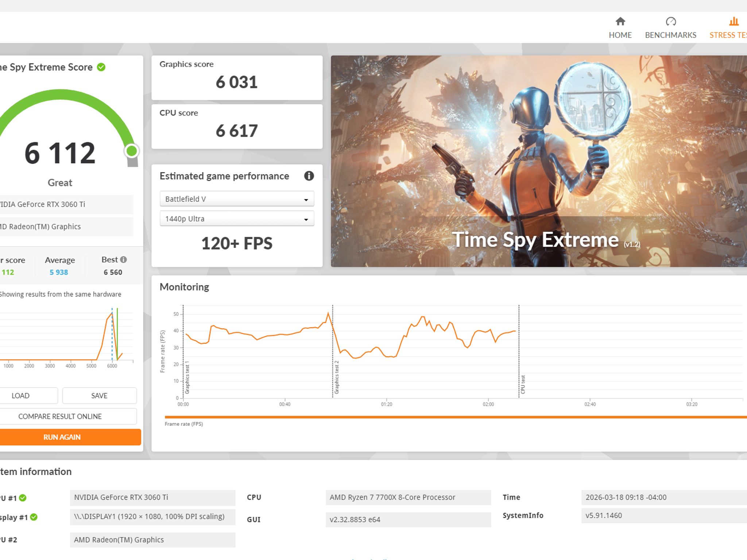Select the GeForce RTX 3060 Ti row under score
This screenshot has height=560, width=747.
click(x=66, y=205)
